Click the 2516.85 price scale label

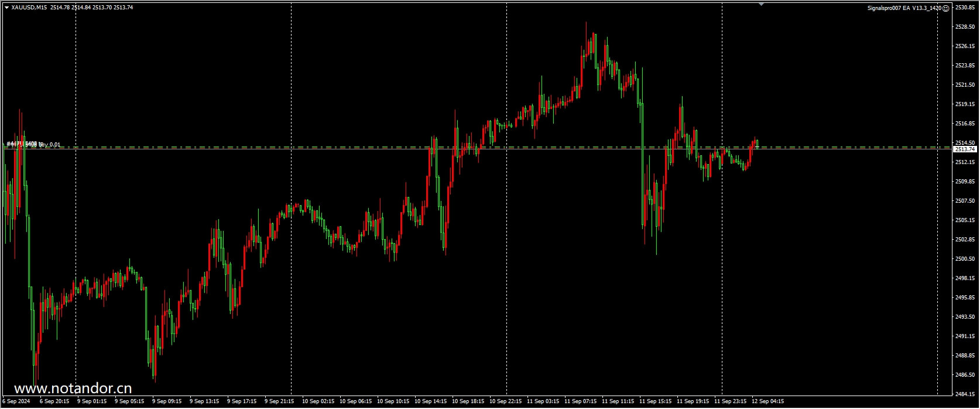pos(965,124)
